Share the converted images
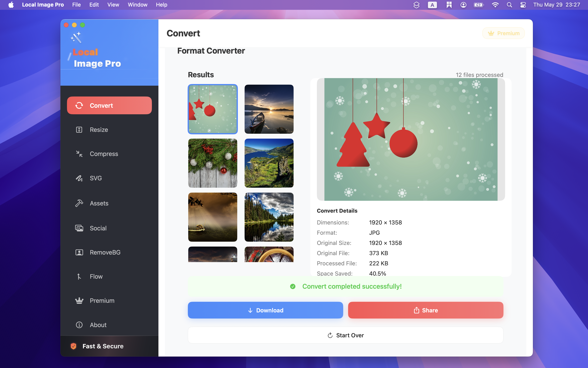This screenshot has width=588, height=368. point(425,310)
